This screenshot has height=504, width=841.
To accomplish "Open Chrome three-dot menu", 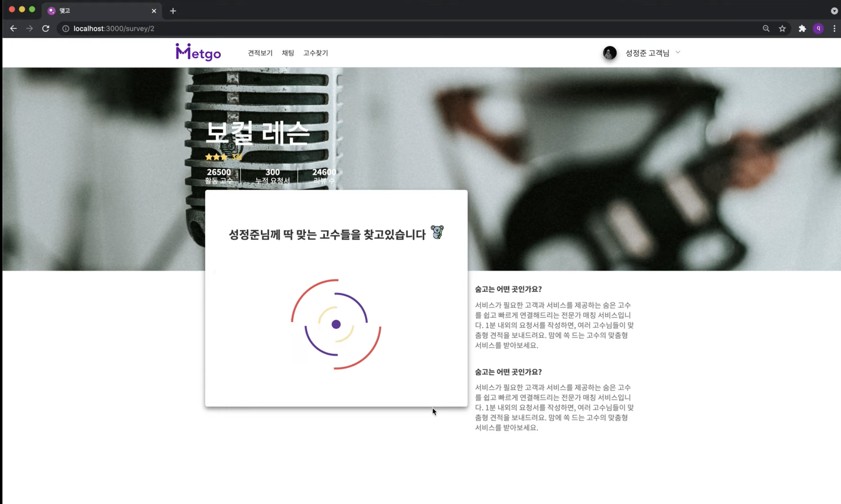I will pos(834,28).
